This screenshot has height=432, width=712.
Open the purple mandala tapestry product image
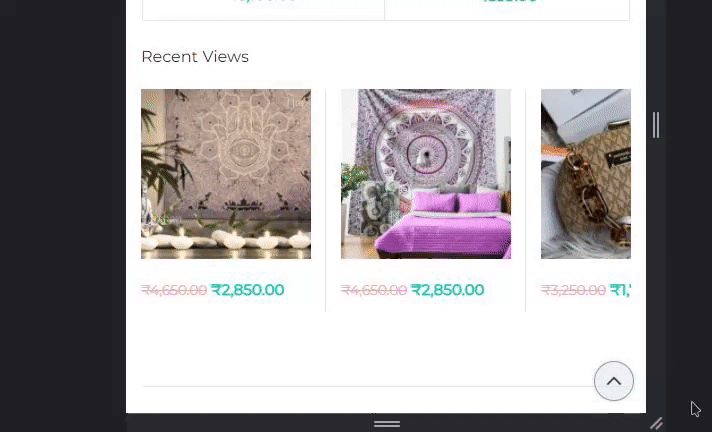[x=426, y=174]
